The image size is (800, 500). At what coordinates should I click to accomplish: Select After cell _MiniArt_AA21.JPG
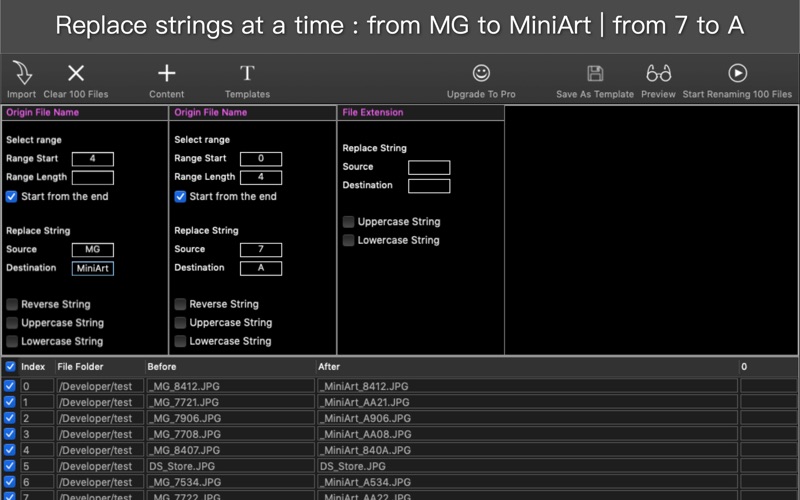[x=528, y=402]
